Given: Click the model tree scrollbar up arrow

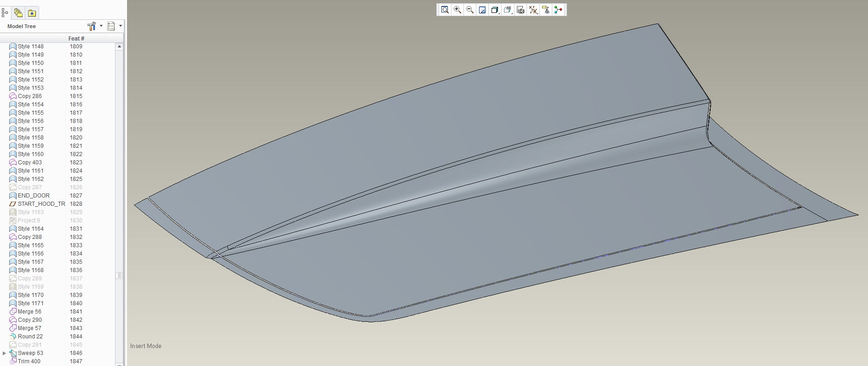Looking at the screenshot, I should [119, 46].
